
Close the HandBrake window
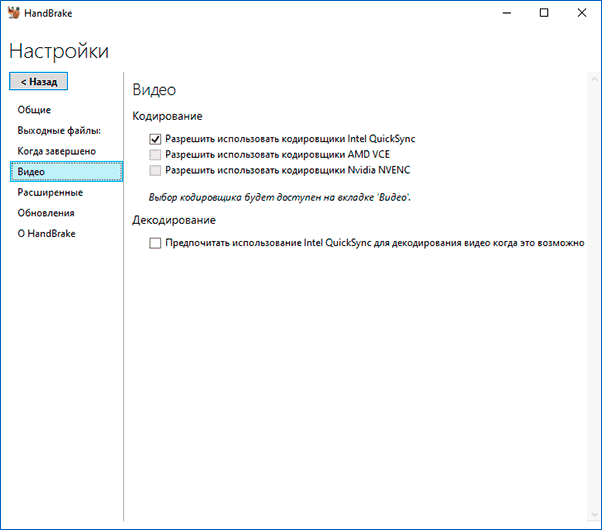click(x=582, y=13)
